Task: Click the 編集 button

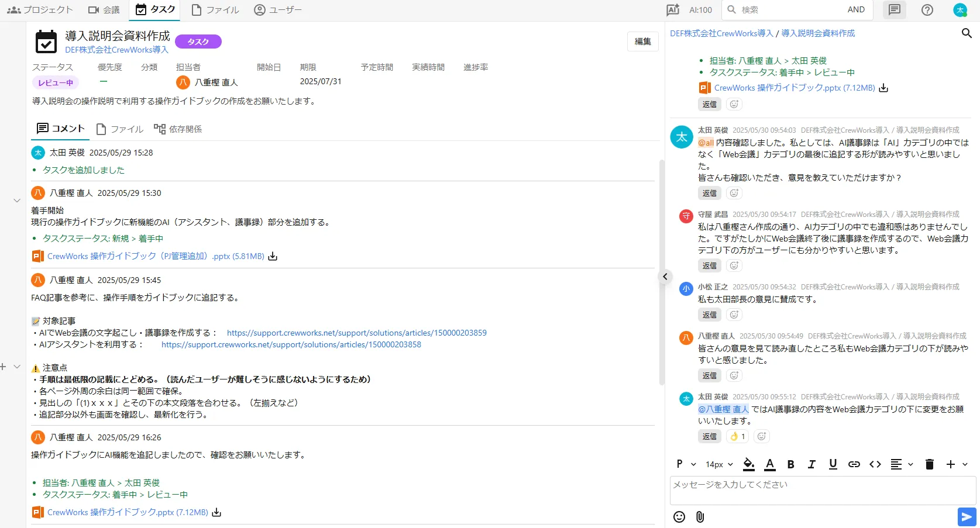Action: pyautogui.click(x=642, y=42)
